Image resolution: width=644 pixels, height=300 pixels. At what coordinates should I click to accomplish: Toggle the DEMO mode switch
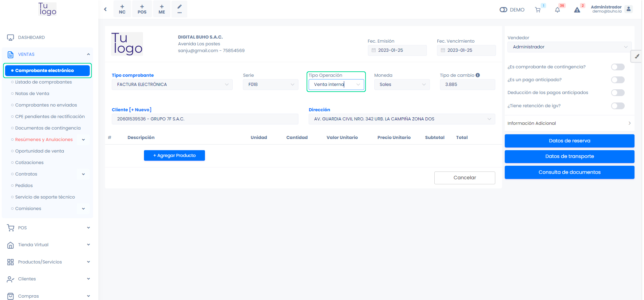coord(503,10)
